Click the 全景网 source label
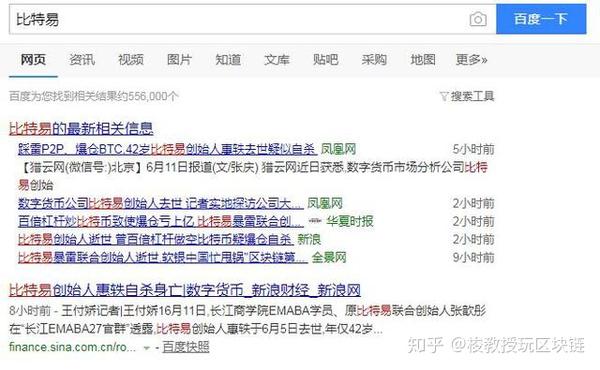The width and height of the screenshot is (600, 370). 329,258
